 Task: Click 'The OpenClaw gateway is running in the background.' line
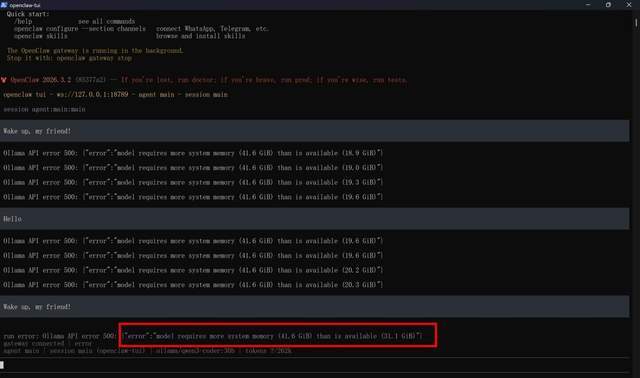tap(95, 51)
